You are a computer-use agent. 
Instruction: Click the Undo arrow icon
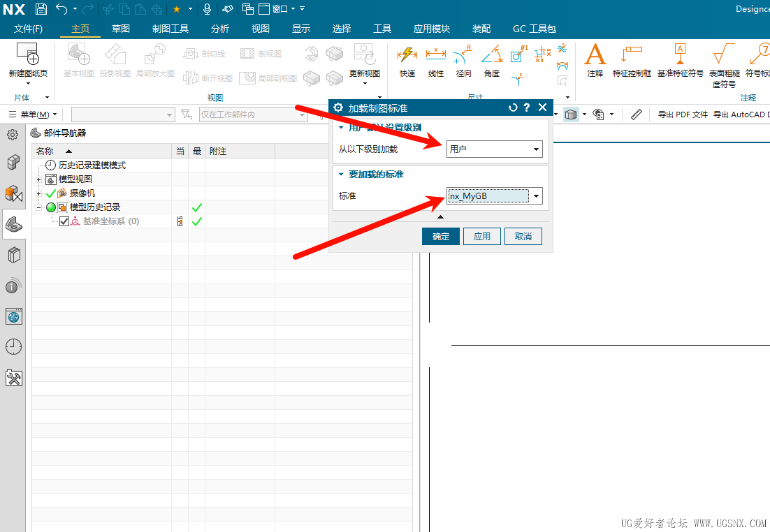click(x=61, y=9)
